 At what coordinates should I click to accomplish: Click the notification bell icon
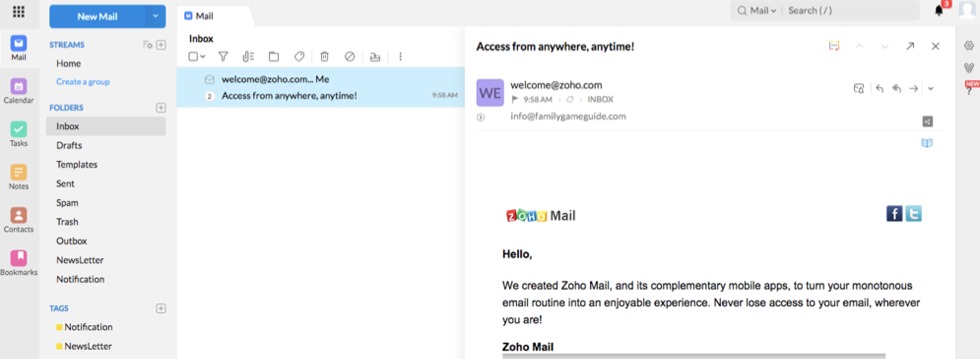[x=939, y=11]
